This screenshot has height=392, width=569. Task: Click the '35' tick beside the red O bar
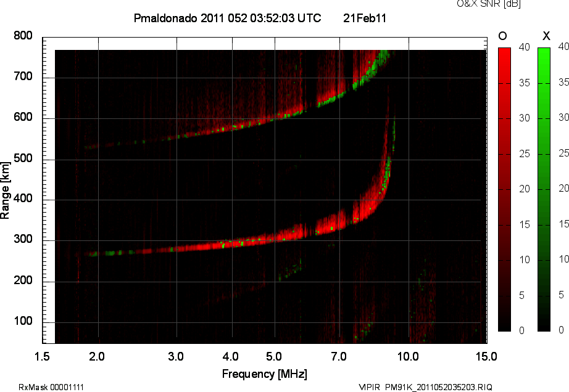[x=524, y=83]
